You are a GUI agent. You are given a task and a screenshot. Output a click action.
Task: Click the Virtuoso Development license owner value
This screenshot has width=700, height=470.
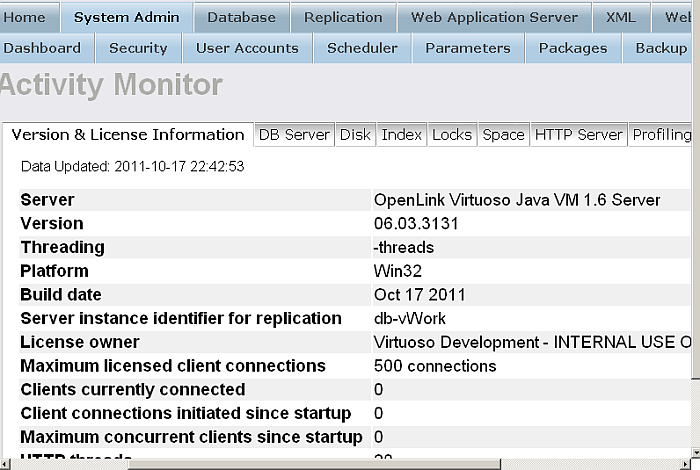click(x=532, y=342)
